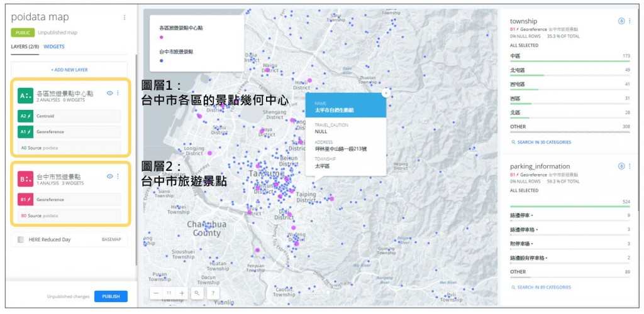
Task: Open parking_information widget options menu
Action: click(x=629, y=166)
